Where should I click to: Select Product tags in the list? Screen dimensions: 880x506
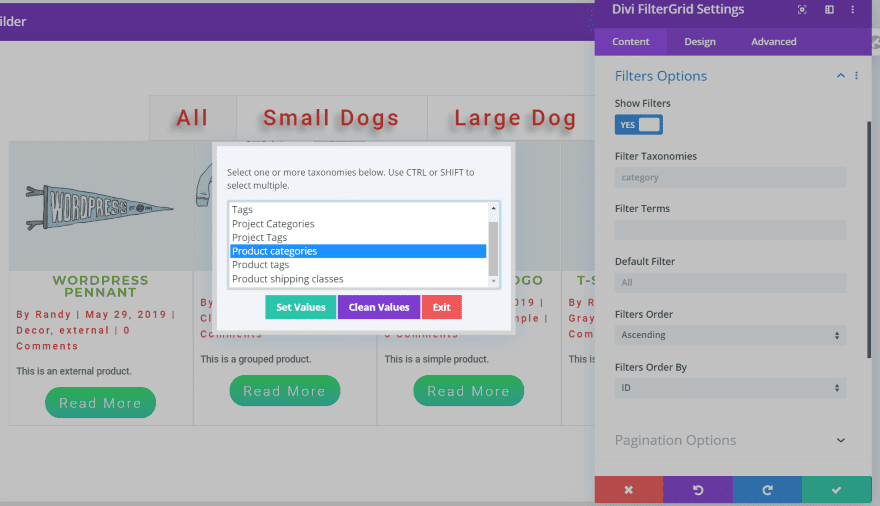click(x=358, y=265)
